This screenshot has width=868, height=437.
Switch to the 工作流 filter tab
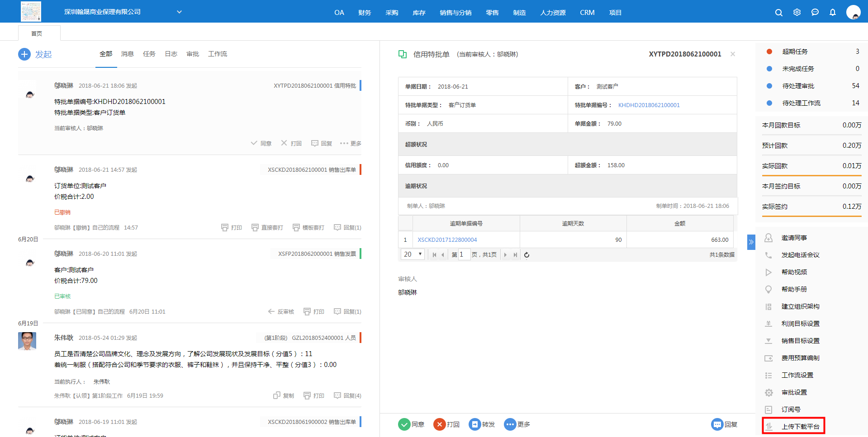pyautogui.click(x=218, y=54)
